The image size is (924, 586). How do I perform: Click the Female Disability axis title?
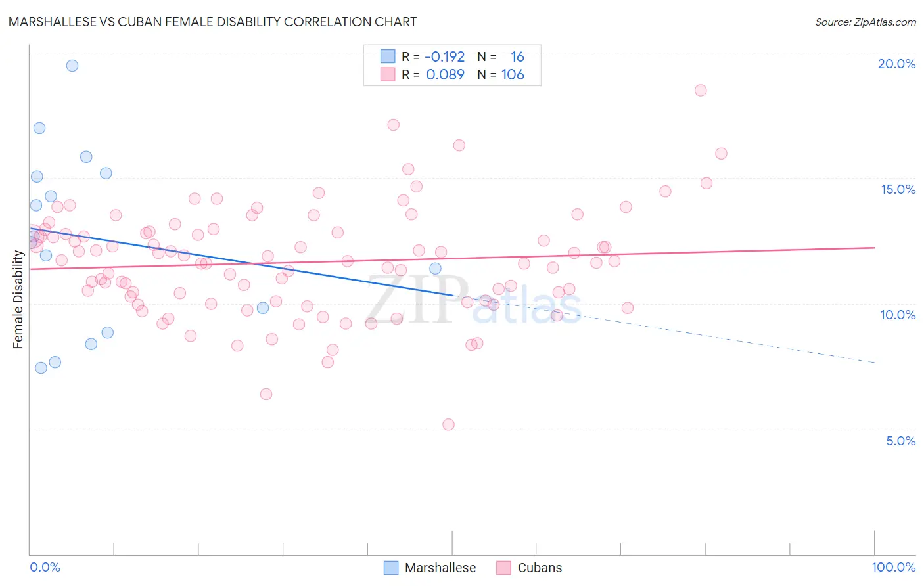pos(18,300)
